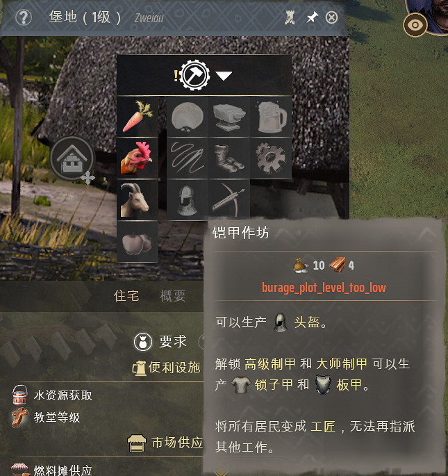Pick the bowyer bow workshop

tap(229, 199)
